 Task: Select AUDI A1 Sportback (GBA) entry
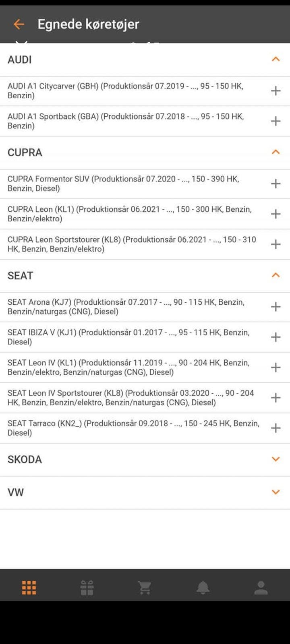[x=126, y=121]
